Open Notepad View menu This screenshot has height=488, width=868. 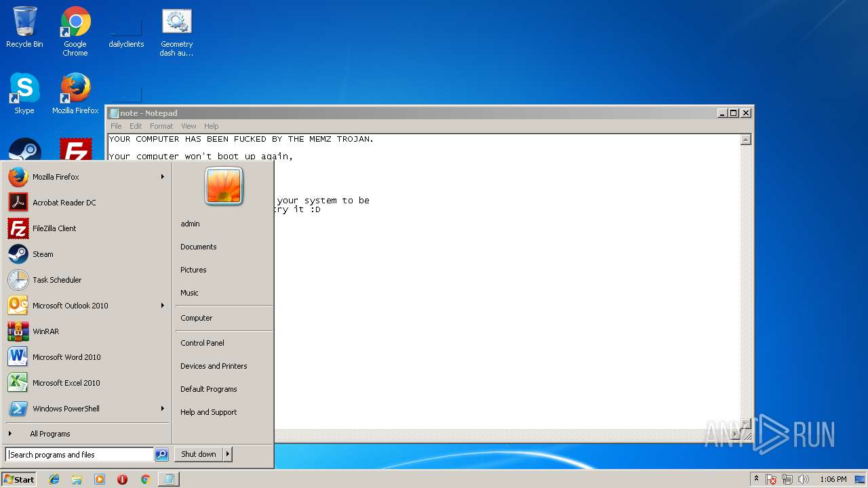pyautogui.click(x=189, y=126)
